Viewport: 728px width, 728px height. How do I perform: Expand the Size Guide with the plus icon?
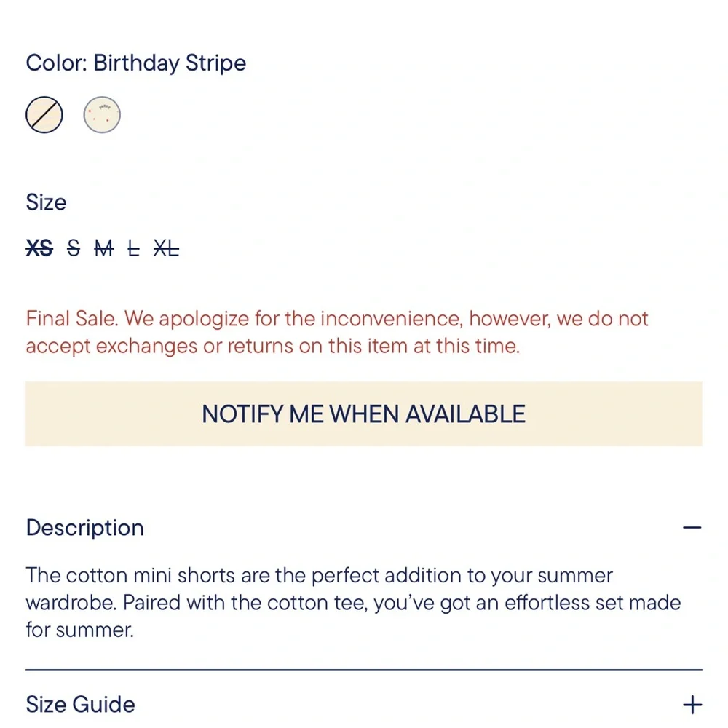[x=692, y=703]
